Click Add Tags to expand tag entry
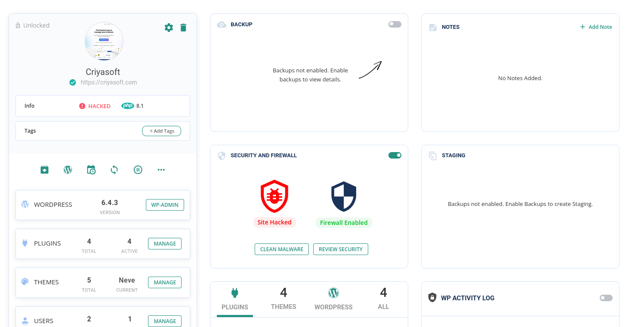The height and width of the screenshot is (327, 644). click(161, 131)
